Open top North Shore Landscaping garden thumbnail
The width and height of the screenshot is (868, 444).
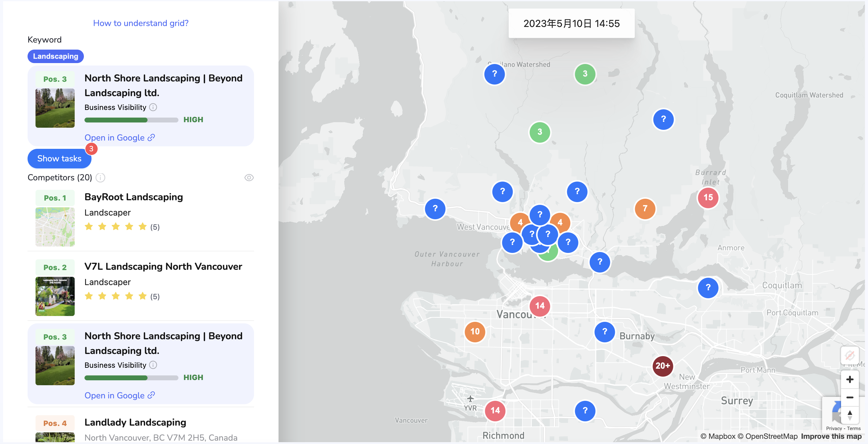click(x=55, y=108)
